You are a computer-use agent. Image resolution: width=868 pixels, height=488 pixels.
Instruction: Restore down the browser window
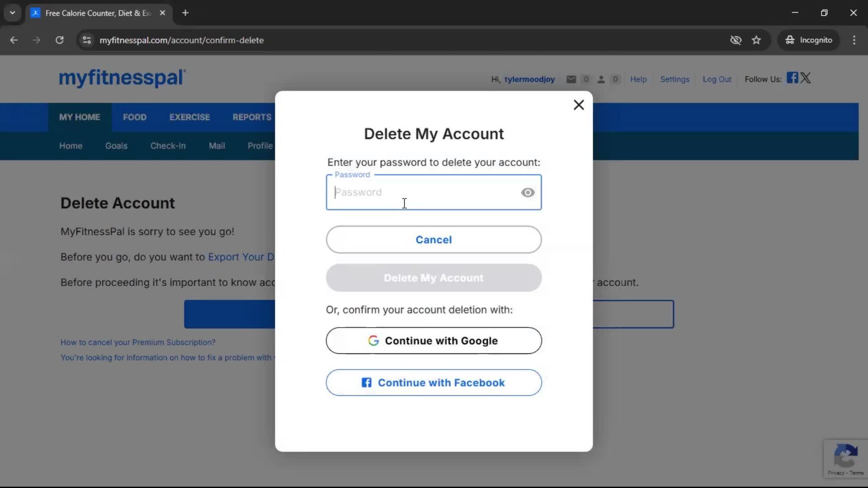pos(824,13)
